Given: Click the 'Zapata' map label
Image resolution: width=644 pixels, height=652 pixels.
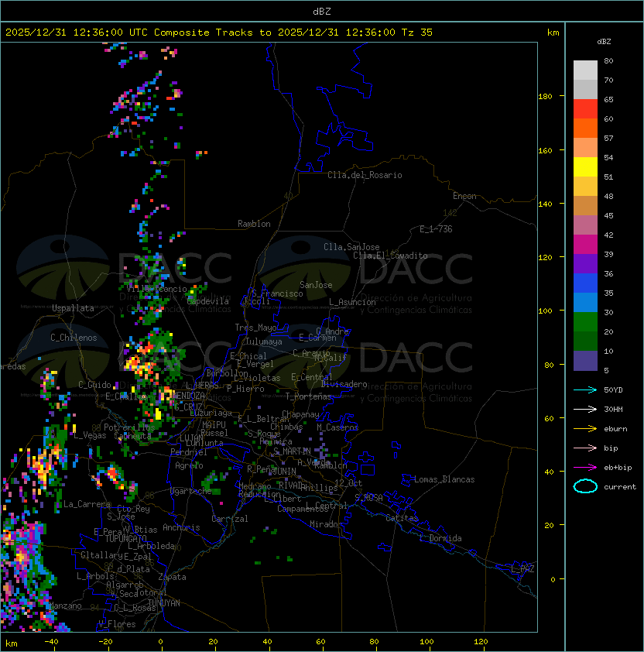Looking at the screenshot, I should coord(172,577).
